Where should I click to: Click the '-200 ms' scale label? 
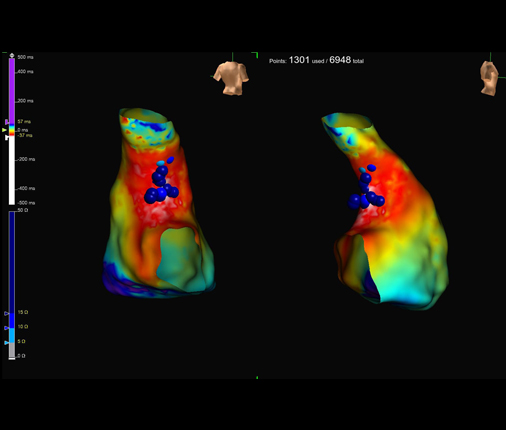tap(26, 159)
